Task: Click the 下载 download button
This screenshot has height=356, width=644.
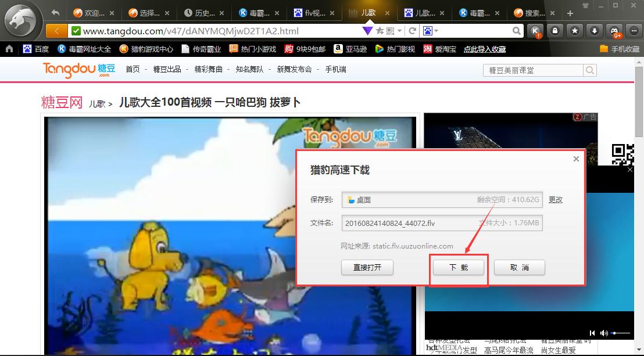Action: 459,268
